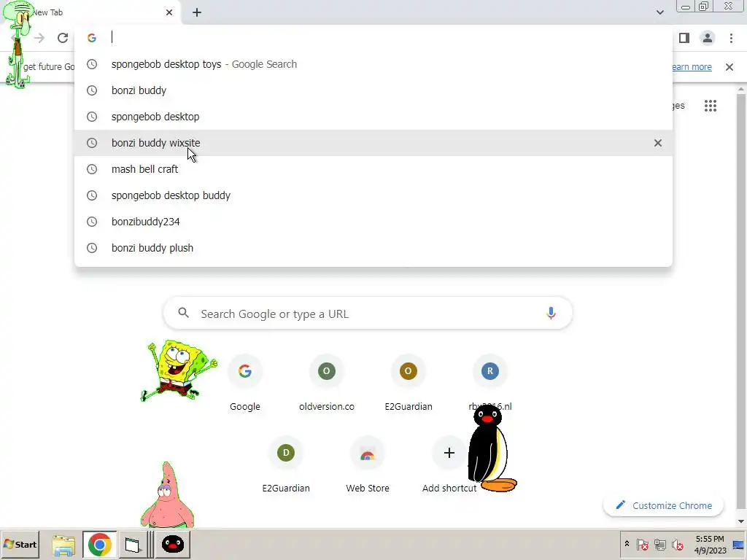The width and height of the screenshot is (747, 560).
Task: Click the scrollbar down arrow
Action: (741, 522)
